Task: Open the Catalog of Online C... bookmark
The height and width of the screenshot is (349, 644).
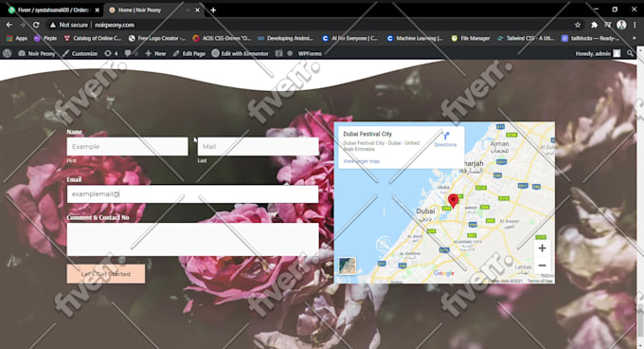Action: click(93, 38)
